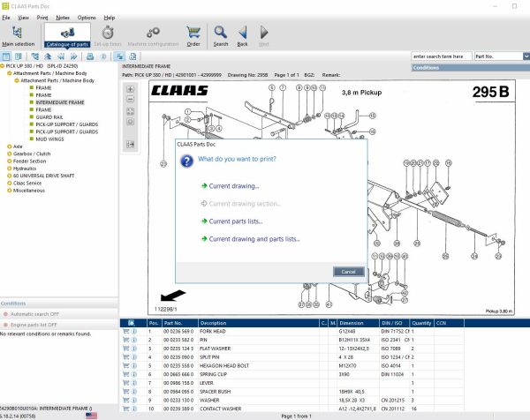The image size is (530, 420).
Task: Click the info circle icon beside the printer
Action: point(103,56)
